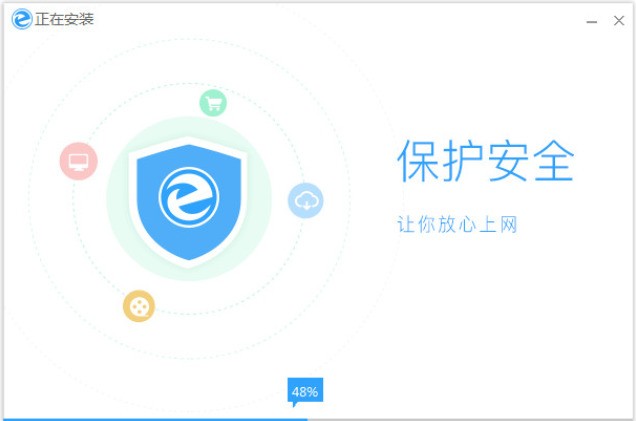Screen dimensions: 636x421
Task: Click the unfilled grey progress bar track
Action: click(x=470, y=419)
